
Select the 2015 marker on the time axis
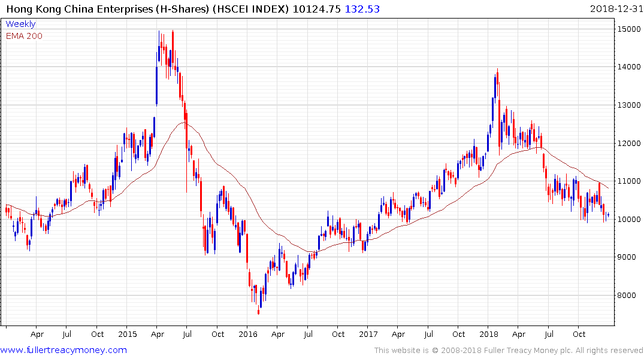pyautogui.click(x=127, y=334)
